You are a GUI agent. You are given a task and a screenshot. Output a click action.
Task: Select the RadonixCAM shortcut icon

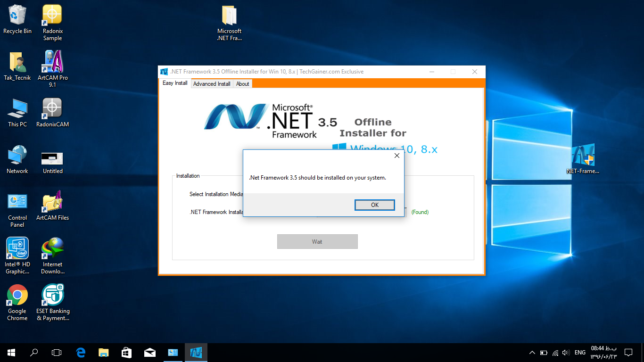tap(52, 113)
